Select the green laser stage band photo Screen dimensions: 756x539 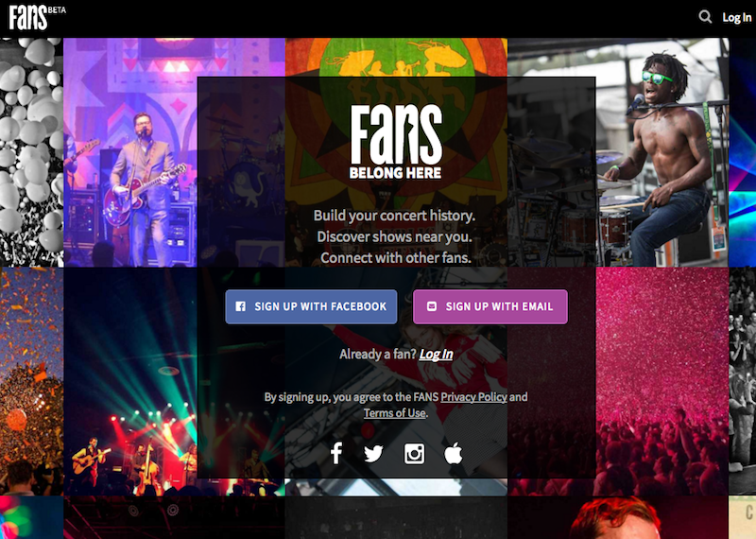[x=130, y=381]
